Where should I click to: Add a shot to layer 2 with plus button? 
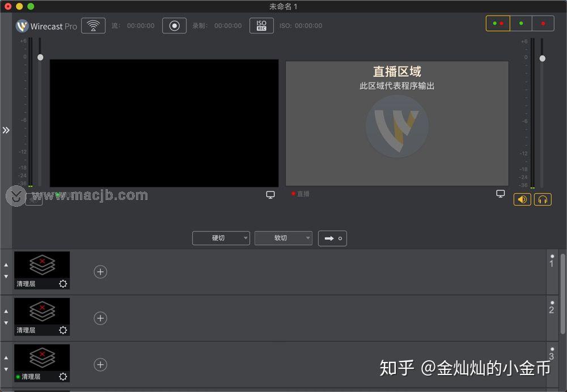pos(100,318)
